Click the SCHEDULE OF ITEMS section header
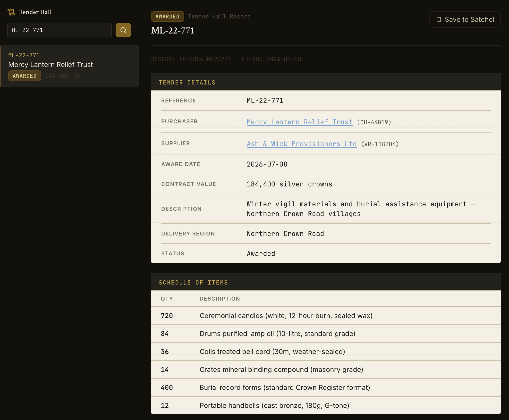The image size is (509, 420). (x=326, y=282)
